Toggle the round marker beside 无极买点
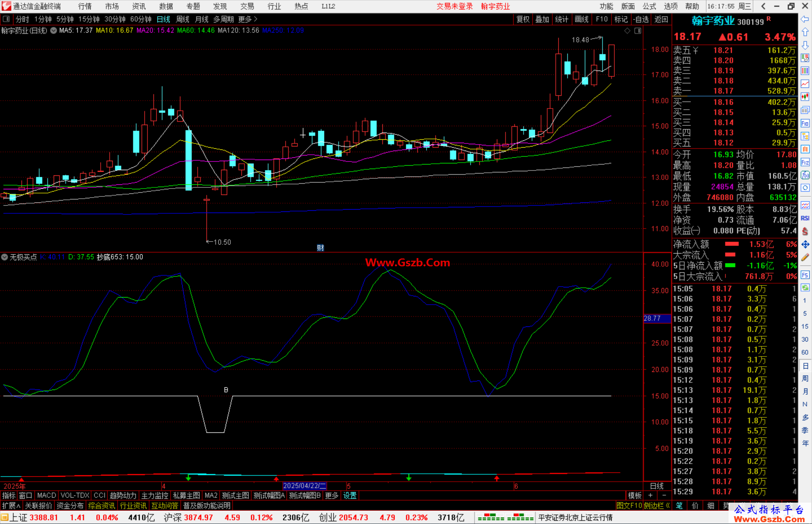The height and width of the screenshot is (524, 812). (5, 257)
